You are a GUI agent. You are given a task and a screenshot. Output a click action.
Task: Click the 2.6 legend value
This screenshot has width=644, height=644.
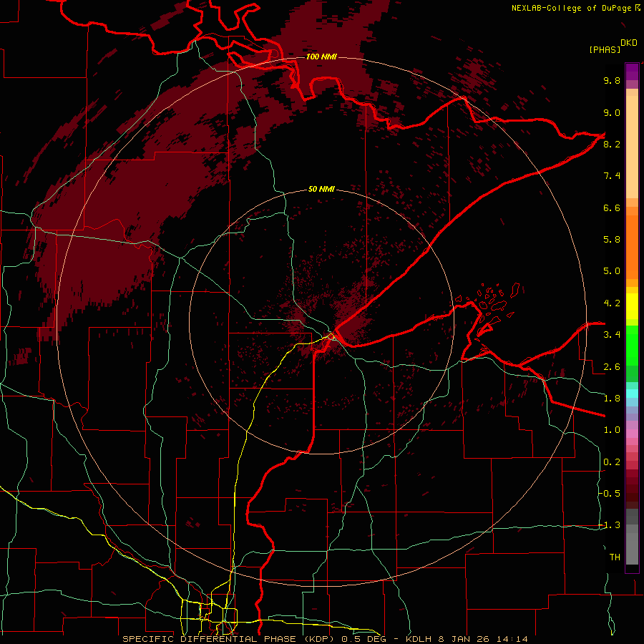coord(612,367)
